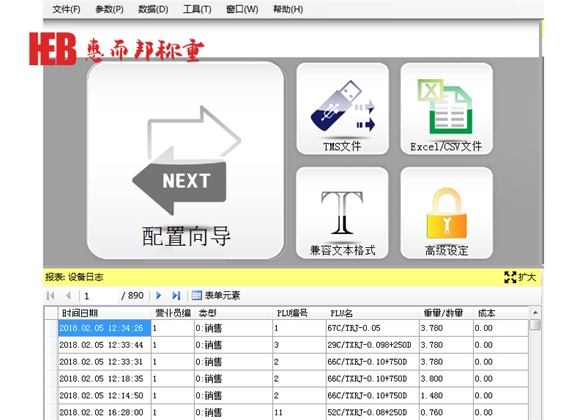Click the 时间日期 column header
The height and width of the screenshot is (420, 585).
point(105,313)
